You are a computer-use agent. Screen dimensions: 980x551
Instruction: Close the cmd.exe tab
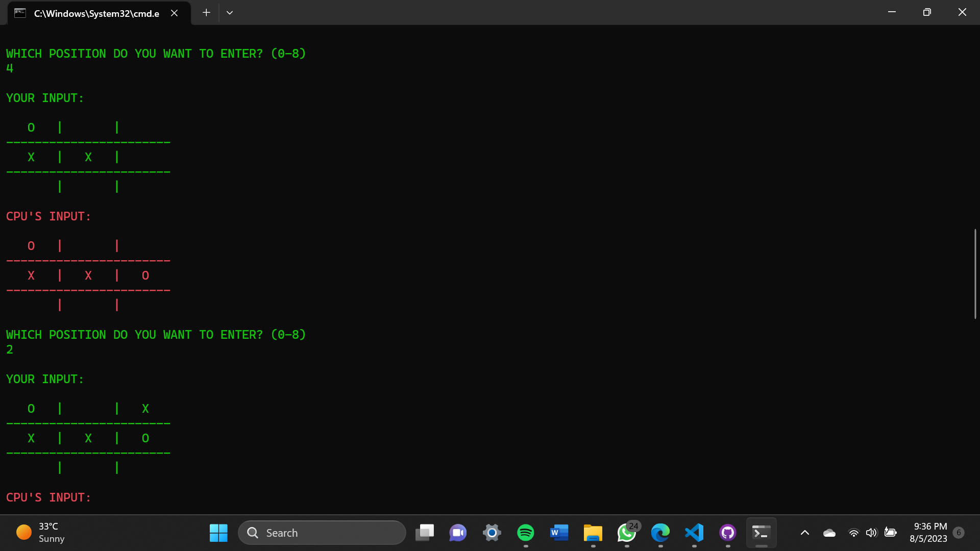tap(174, 13)
